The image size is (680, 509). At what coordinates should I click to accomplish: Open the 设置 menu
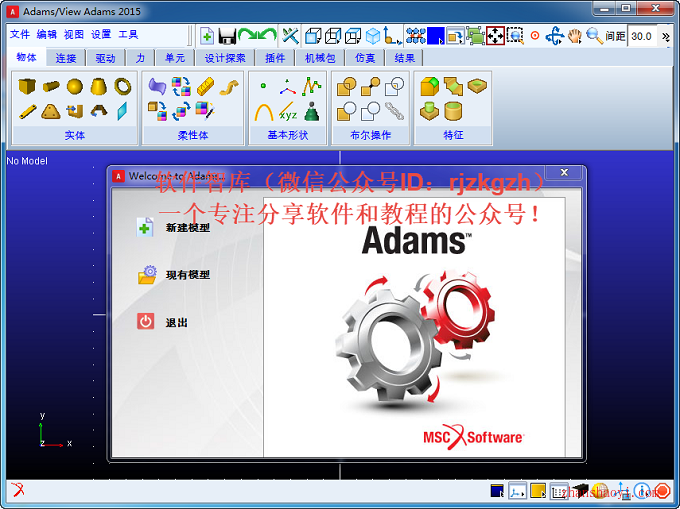click(x=101, y=34)
